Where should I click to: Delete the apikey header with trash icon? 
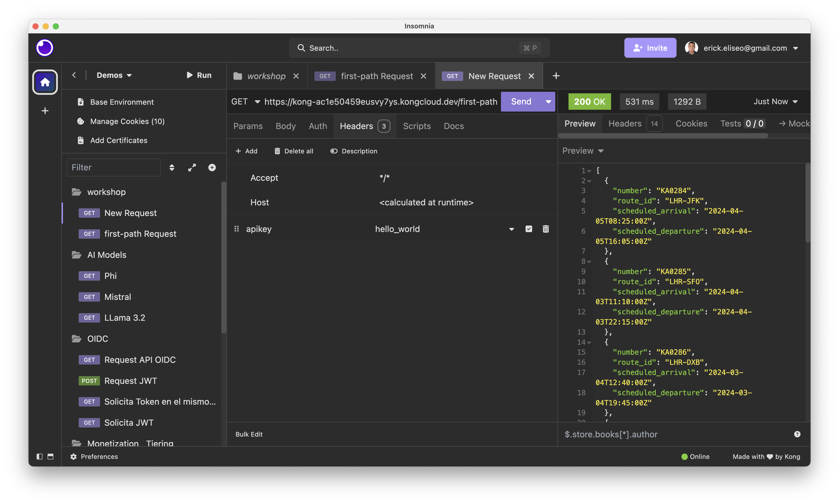click(x=546, y=229)
